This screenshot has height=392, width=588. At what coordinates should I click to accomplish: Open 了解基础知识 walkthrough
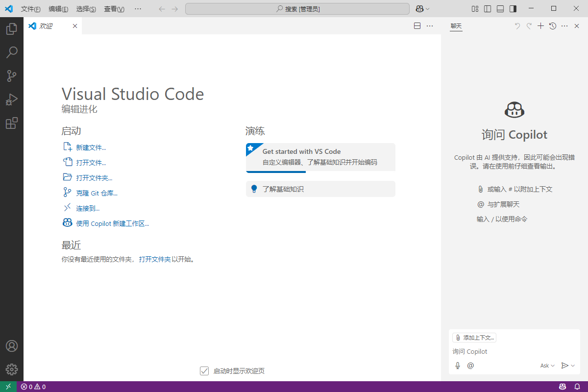click(320, 189)
